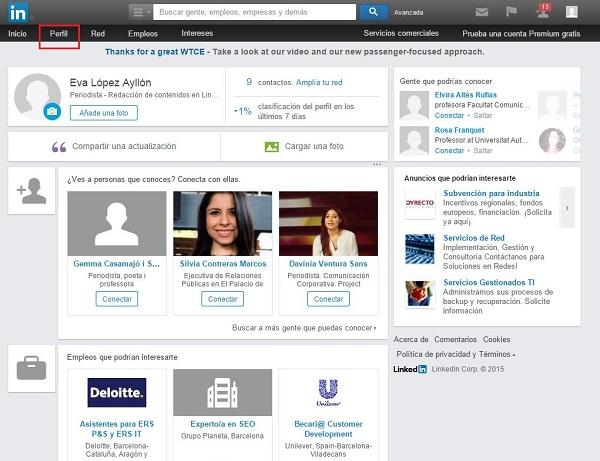This screenshot has height=461, width=600.
Task: Click the Añade una foto button
Action: pos(103,113)
